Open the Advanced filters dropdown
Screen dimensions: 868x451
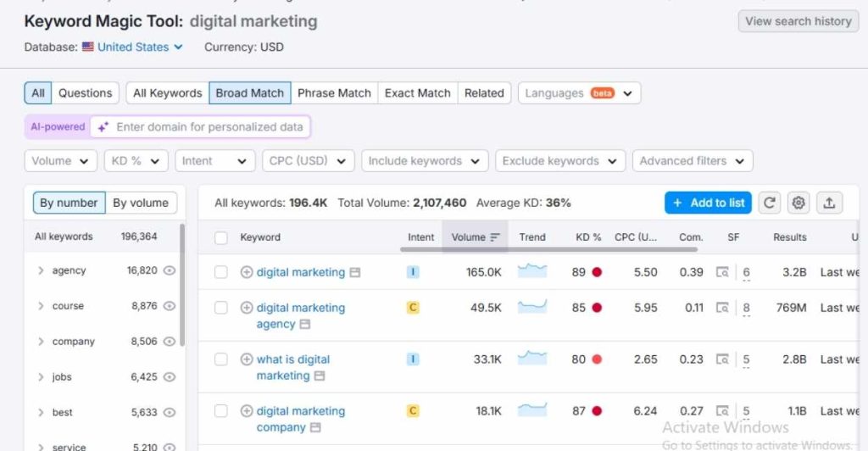(692, 161)
